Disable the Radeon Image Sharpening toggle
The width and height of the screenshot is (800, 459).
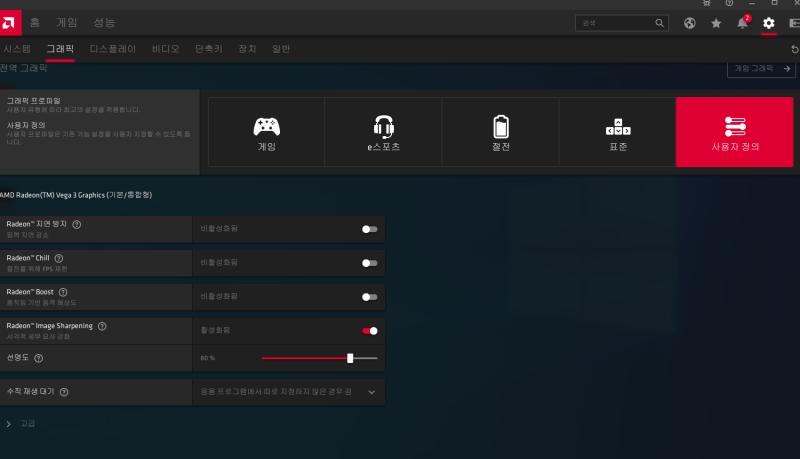[x=369, y=331]
